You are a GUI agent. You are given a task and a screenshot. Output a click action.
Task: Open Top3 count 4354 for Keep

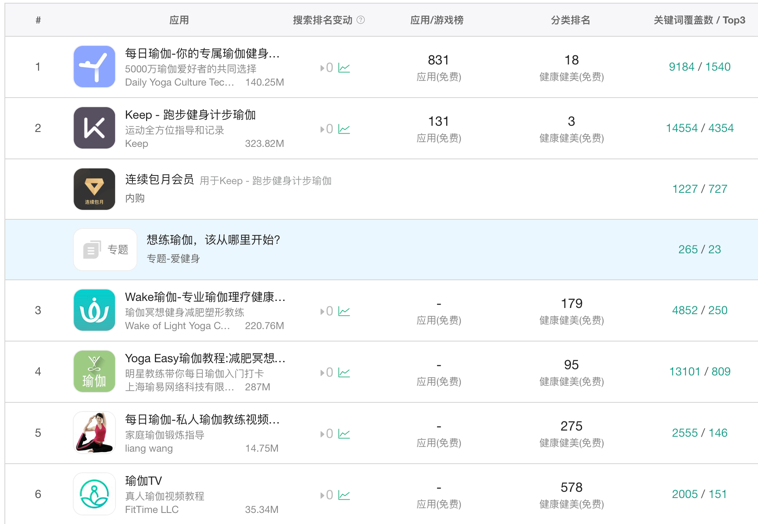point(721,128)
